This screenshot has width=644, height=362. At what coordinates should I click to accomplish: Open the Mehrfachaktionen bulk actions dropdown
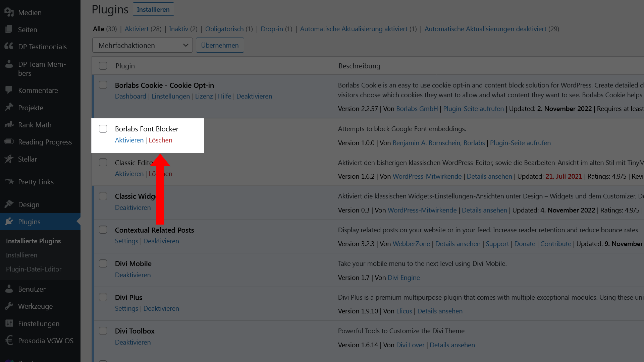143,45
